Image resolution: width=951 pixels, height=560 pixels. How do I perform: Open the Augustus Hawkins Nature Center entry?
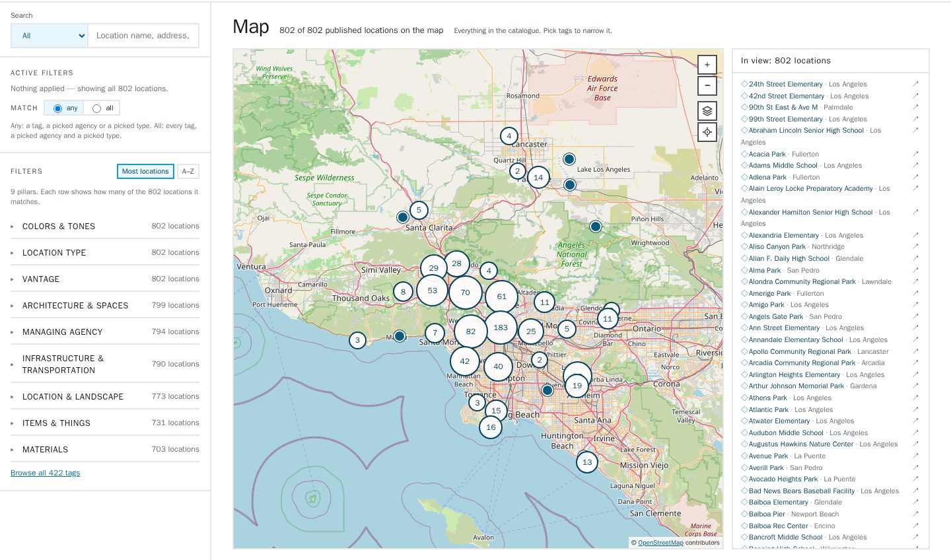tap(801, 444)
